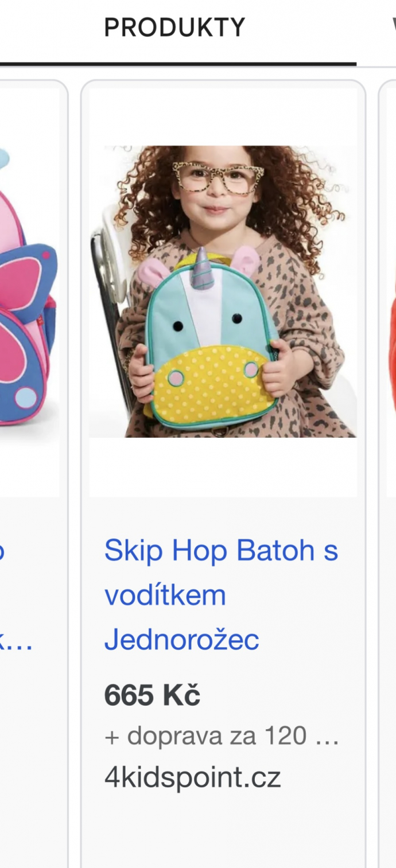Image resolution: width=396 pixels, height=868 pixels.
Task: Open the 4kidspoint.cz seller name
Action: click(192, 778)
